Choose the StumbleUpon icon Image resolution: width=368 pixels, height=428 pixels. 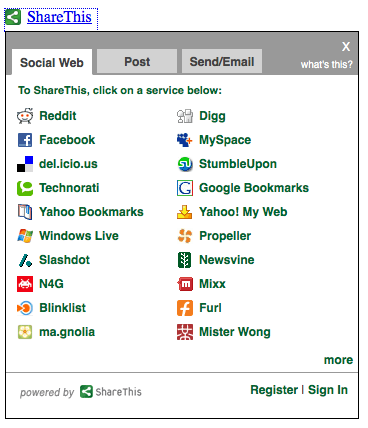tap(185, 164)
